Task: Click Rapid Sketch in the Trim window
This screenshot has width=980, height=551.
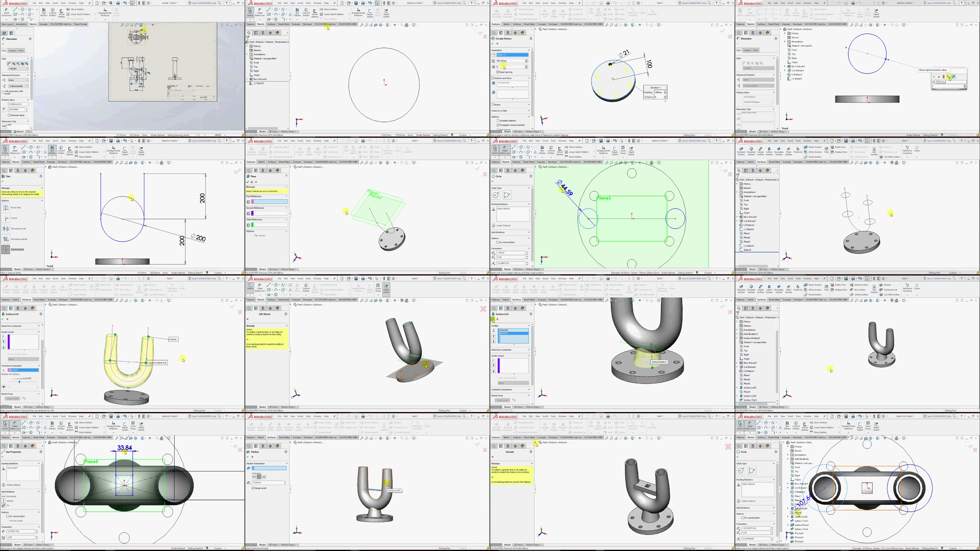Action: 141,151
